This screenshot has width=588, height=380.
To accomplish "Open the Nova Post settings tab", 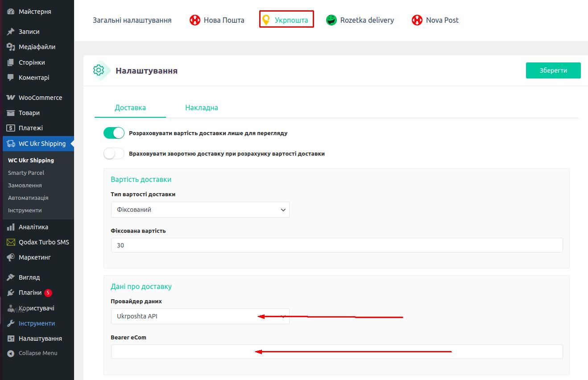I will (435, 20).
